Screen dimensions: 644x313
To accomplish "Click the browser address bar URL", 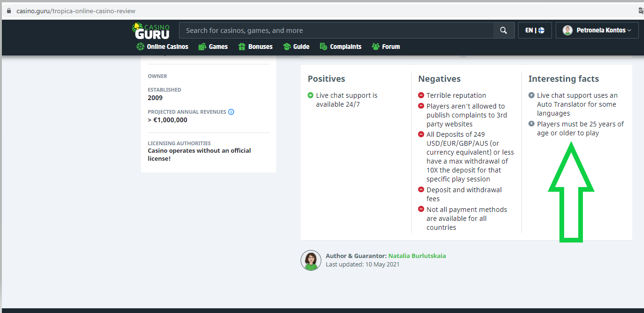I will tap(76, 11).
